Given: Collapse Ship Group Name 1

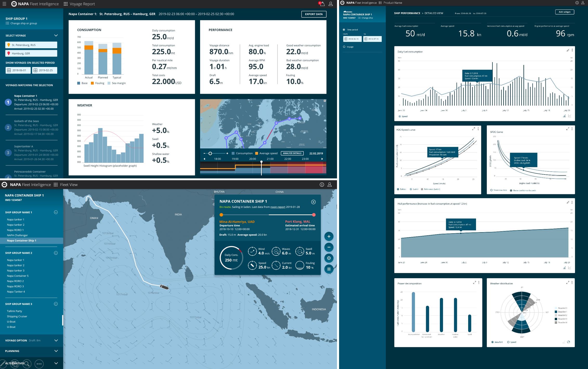Looking at the screenshot, I should coord(56,212).
